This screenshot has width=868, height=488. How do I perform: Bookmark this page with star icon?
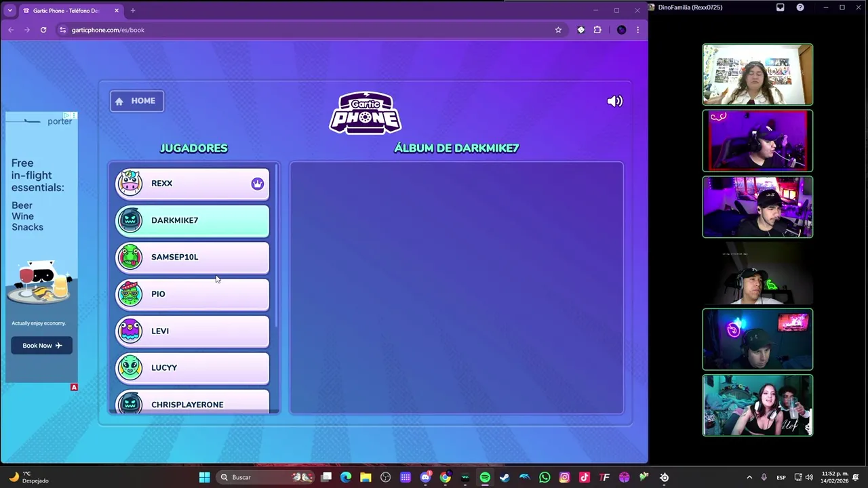(558, 30)
